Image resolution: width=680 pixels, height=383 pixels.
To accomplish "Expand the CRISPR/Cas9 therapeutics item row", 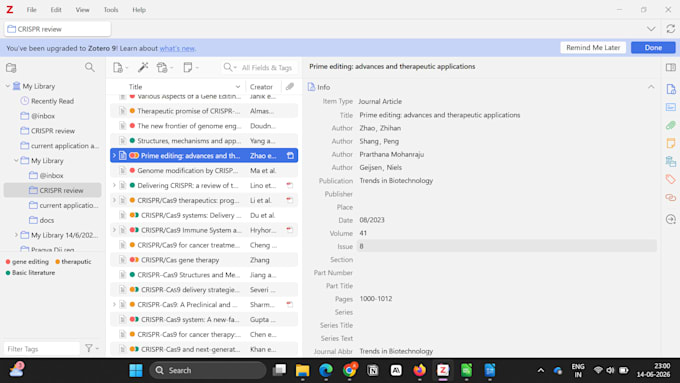I will point(114,200).
